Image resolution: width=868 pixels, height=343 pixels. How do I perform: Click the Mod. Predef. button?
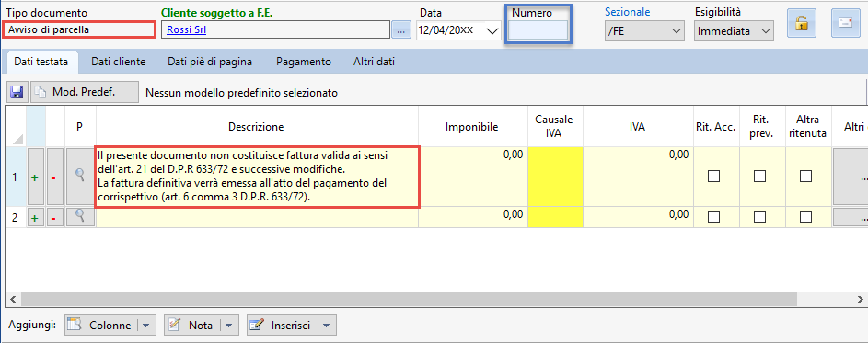(x=84, y=92)
